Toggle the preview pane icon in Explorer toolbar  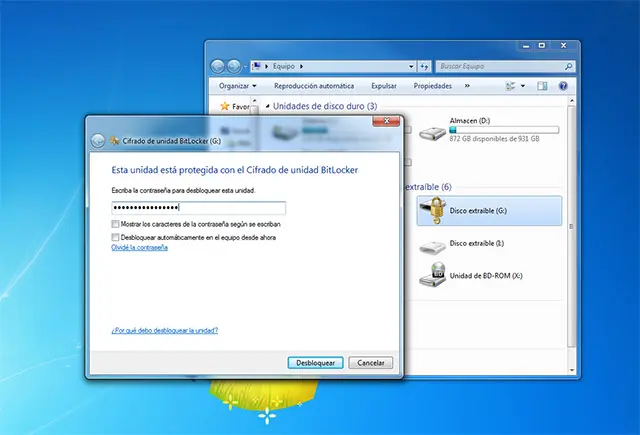tap(543, 86)
